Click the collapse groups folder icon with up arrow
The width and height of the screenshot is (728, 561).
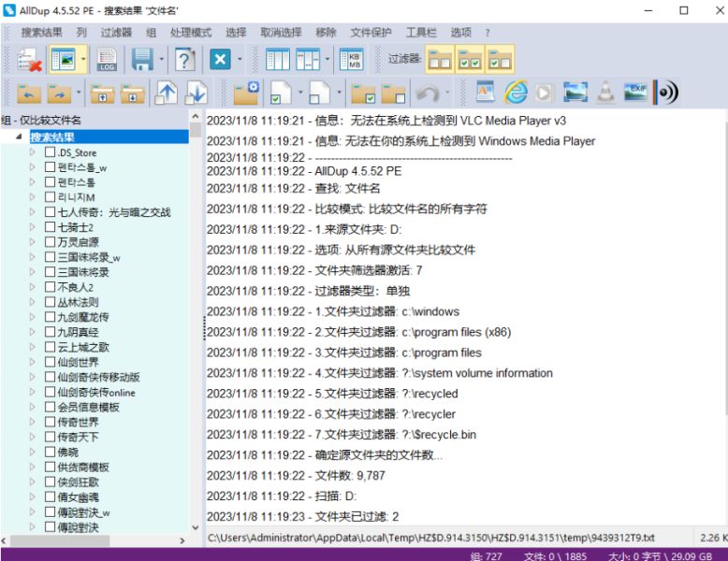pyautogui.click(x=103, y=93)
